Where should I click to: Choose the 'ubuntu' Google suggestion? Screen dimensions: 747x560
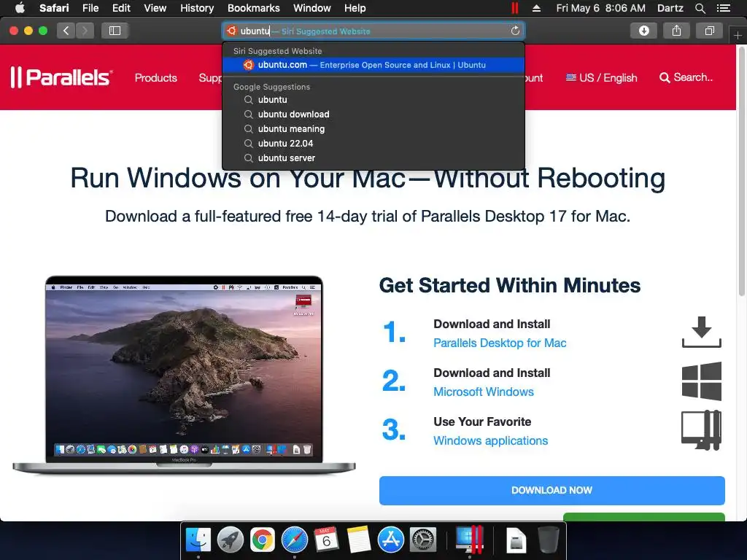tap(373, 99)
